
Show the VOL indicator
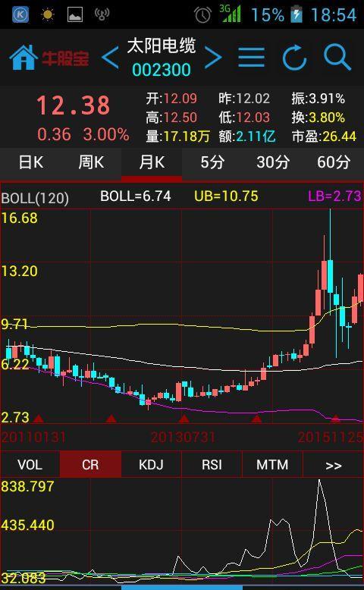pos(30,465)
